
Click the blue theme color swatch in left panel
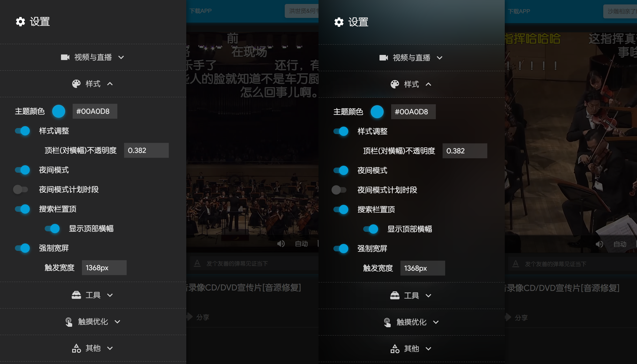pyautogui.click(x=58, y=111)
